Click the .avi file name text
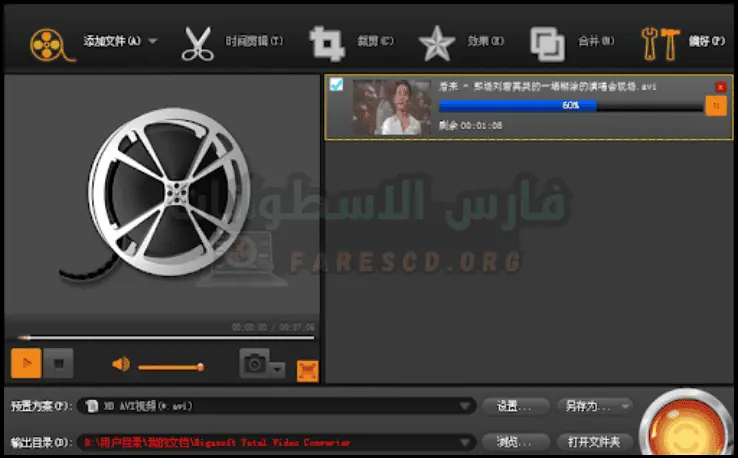 [x=547, y=87]
